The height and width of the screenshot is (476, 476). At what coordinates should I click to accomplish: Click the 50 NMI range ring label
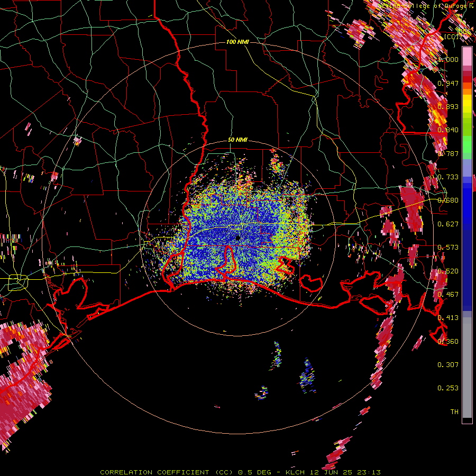coord(237,140)
